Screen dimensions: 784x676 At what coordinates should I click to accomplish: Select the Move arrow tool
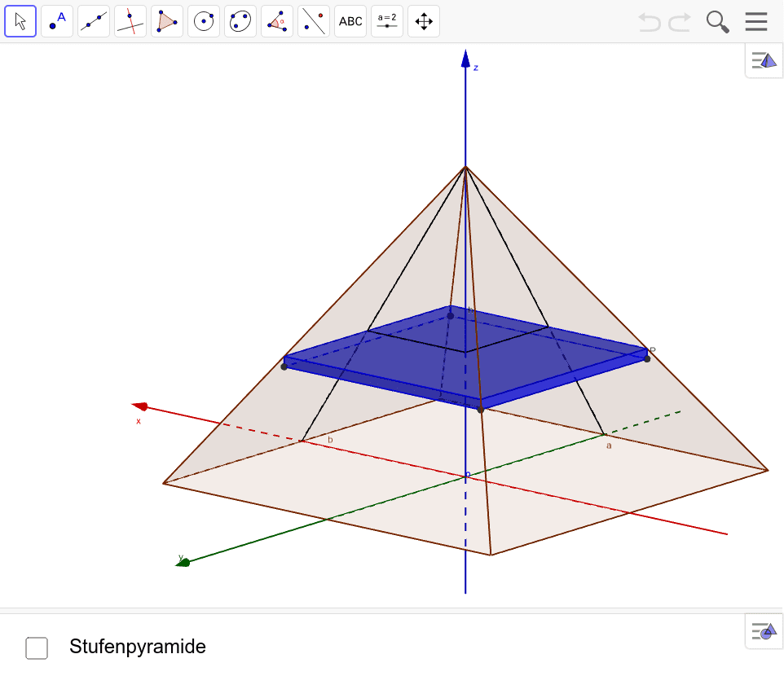tap(20, 20)
